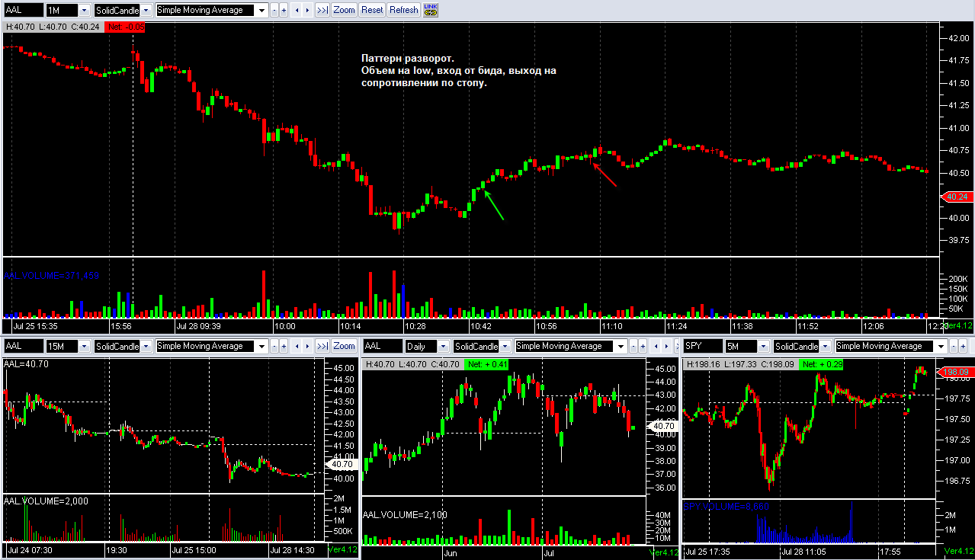
Task: Open the SolidCandle dropdown on the Daily chart
Action: pos(505,346)
